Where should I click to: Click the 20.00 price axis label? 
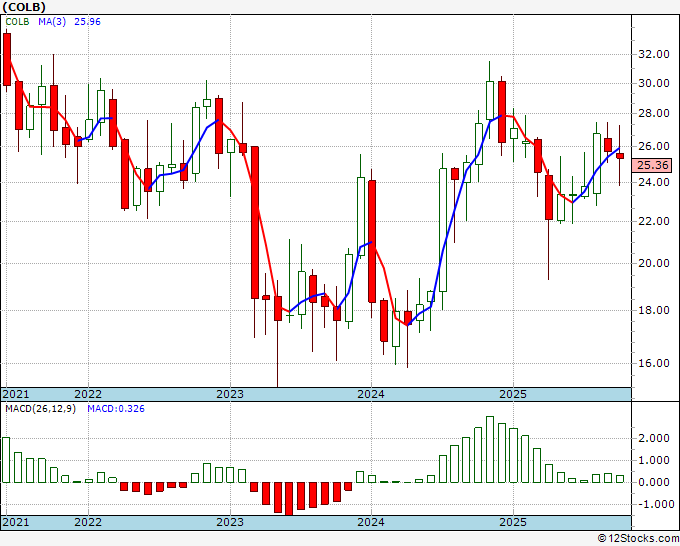(654, 263)
